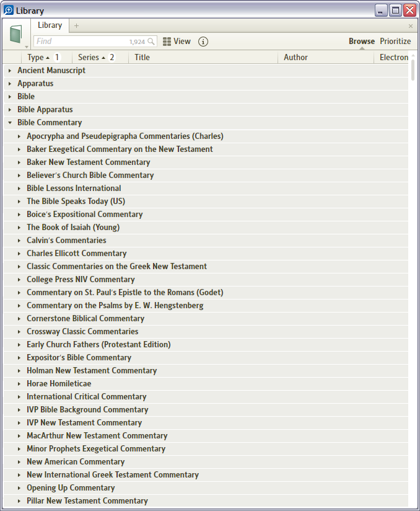Image resolution: width=420 pixels, height=511 pixels.
Task: Expand Boice's Expositional Commentary series
Action: tap(19, 215)
